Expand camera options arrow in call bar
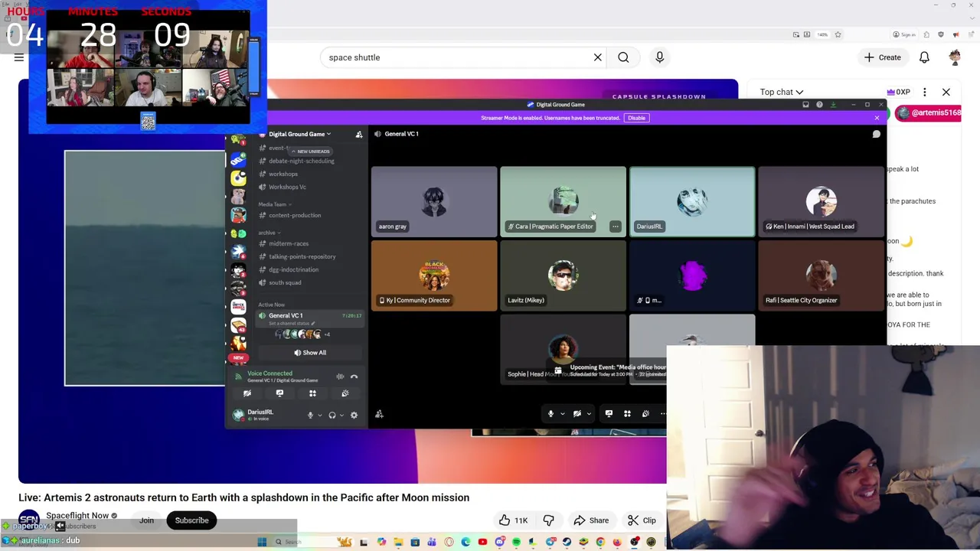The width and height of the screenshot is (980, 551). coord(589,414)
